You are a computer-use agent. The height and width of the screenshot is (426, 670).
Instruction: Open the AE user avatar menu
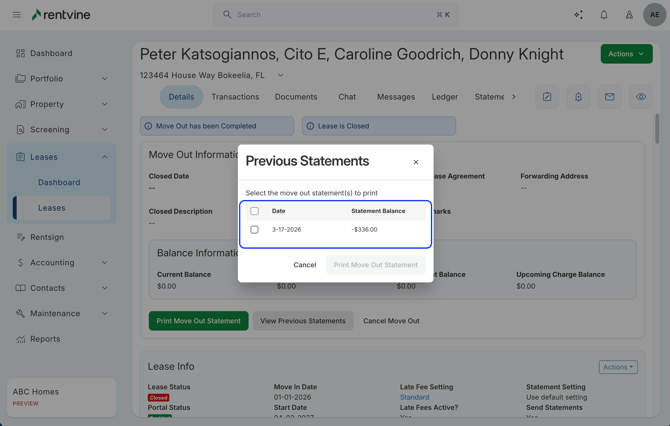(654, 15)
